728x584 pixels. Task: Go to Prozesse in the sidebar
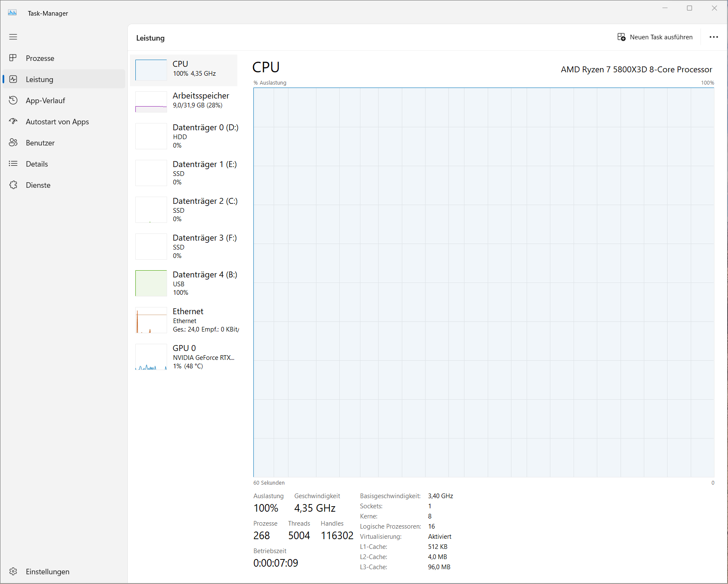63,58
